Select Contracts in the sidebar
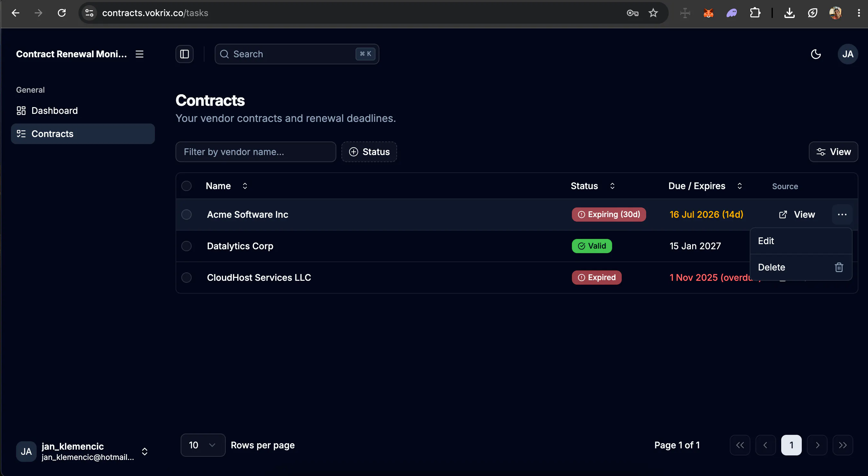Viewport: 868px width, 476px height. click(x=83, y=134)
